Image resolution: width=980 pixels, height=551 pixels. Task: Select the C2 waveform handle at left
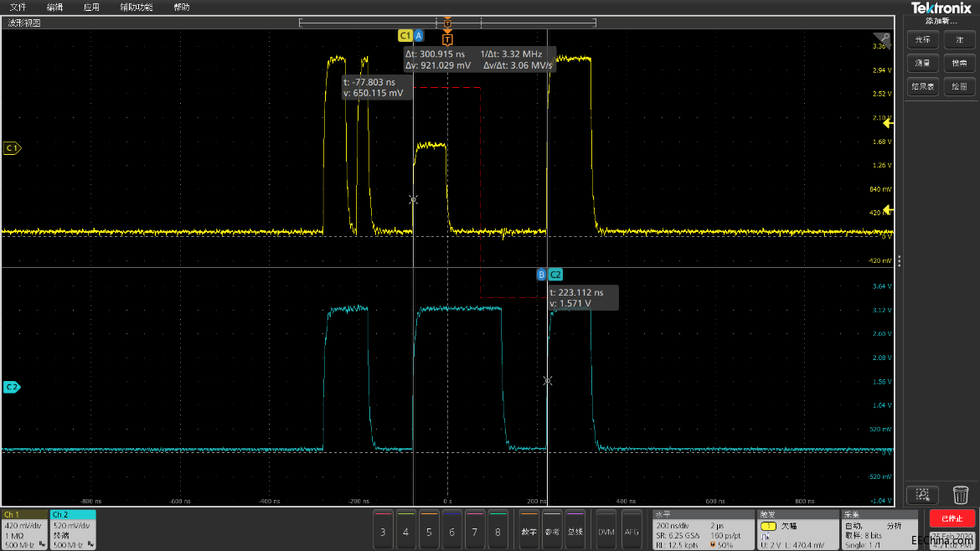(x=12, y=388)
